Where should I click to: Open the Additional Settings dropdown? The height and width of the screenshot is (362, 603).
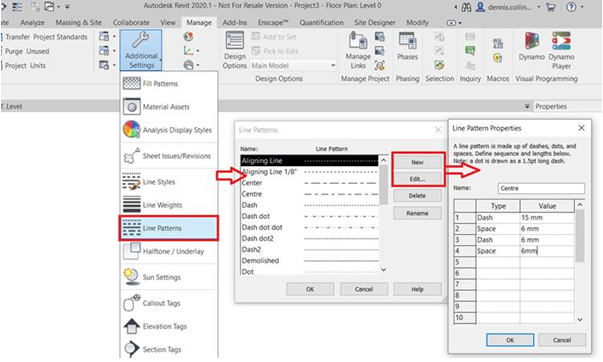click(x=141, y=50)
